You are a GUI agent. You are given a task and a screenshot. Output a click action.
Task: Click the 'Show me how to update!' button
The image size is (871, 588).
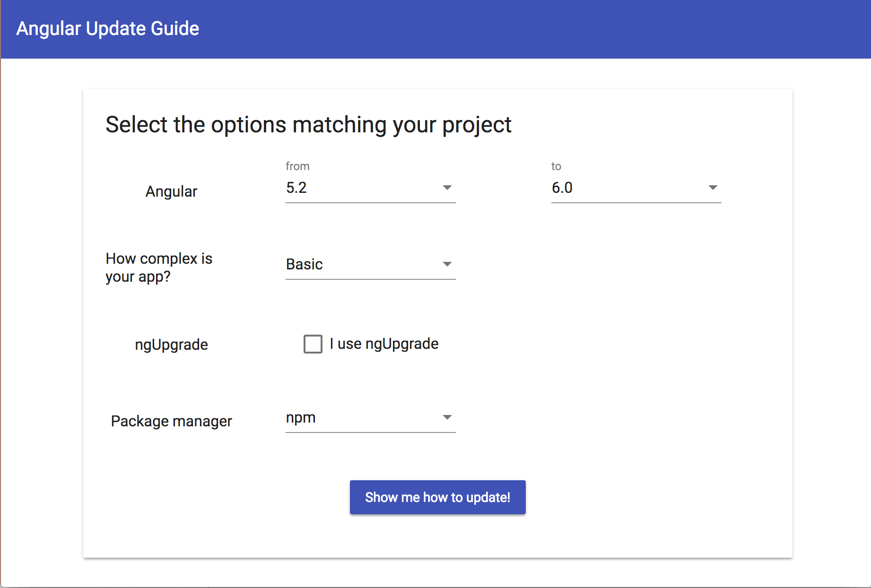tap(437, 497)
